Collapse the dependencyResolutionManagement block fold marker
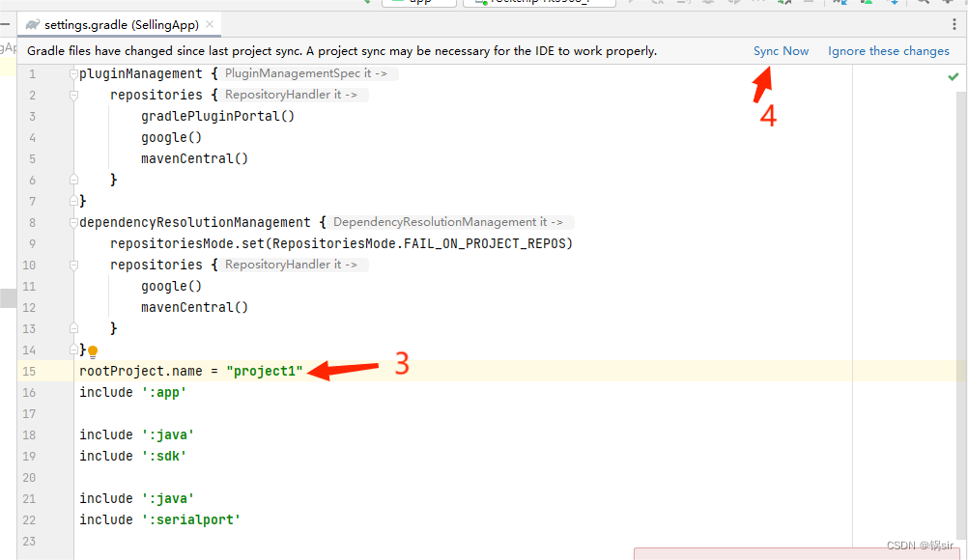 (x=74, y=223)
